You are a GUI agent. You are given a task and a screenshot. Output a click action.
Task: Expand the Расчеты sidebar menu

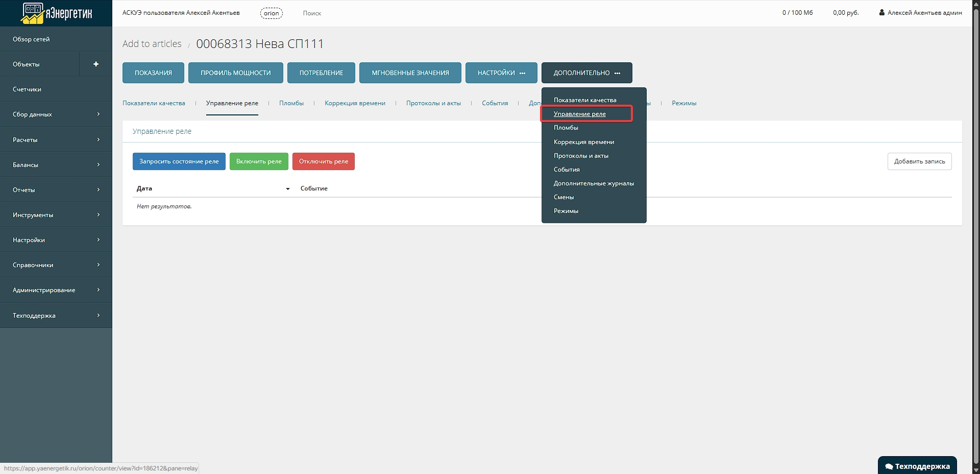56,139
